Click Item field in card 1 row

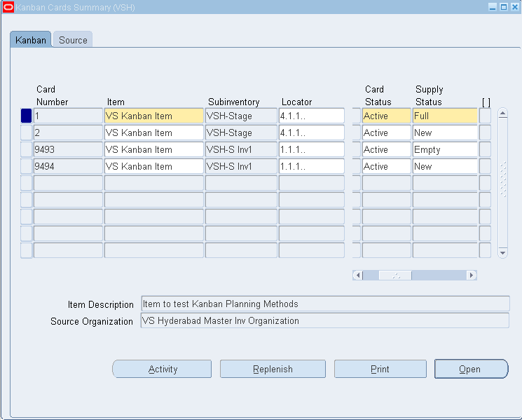tap(154, 116)
